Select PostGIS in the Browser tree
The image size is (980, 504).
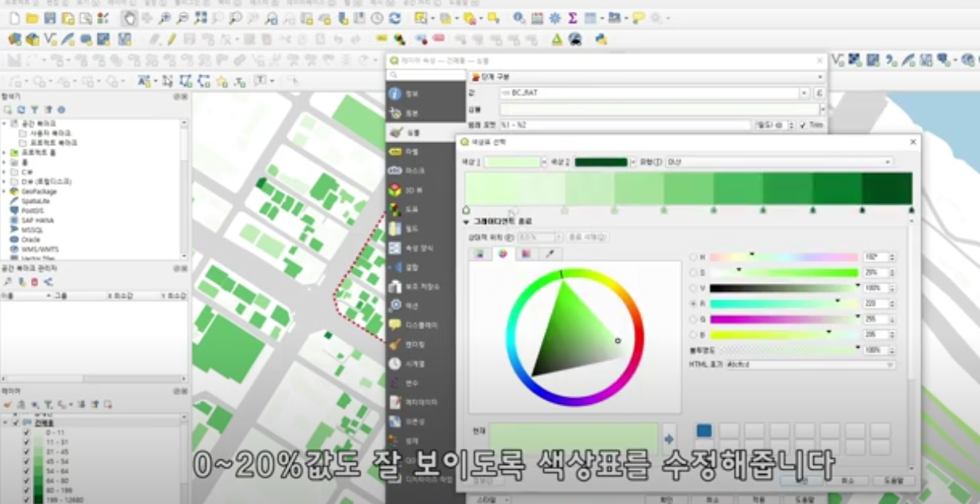[33, 210]
